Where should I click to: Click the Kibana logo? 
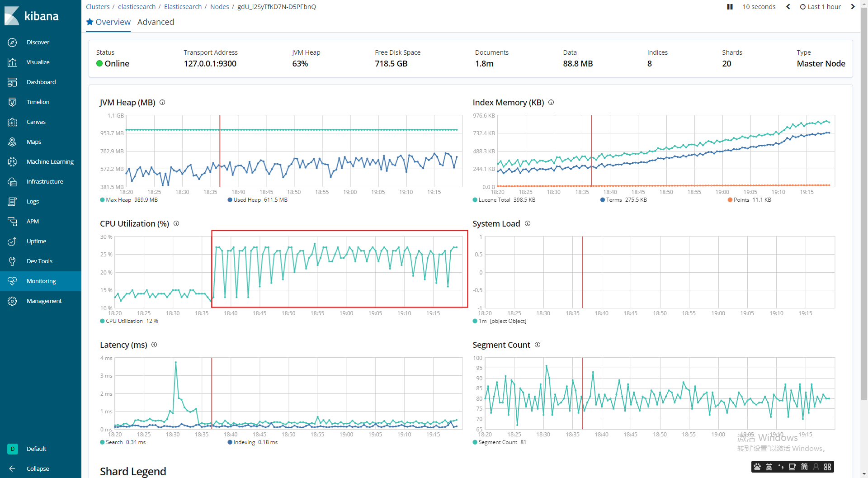(x=32, y=16)
